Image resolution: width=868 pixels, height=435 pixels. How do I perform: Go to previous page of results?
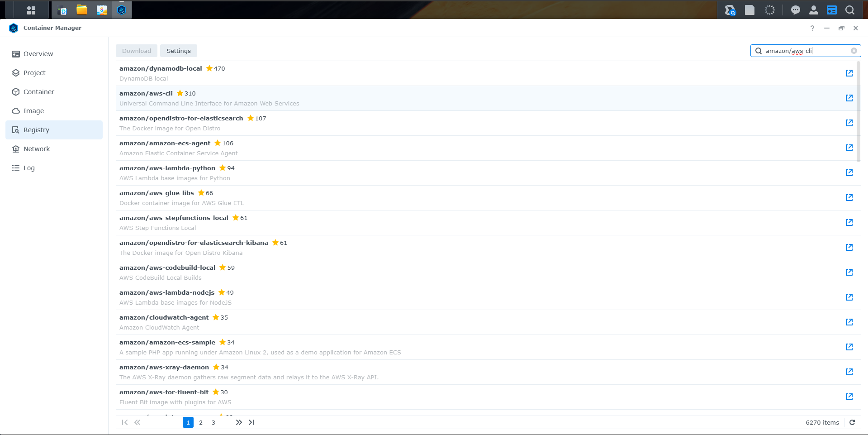(138, 422)
